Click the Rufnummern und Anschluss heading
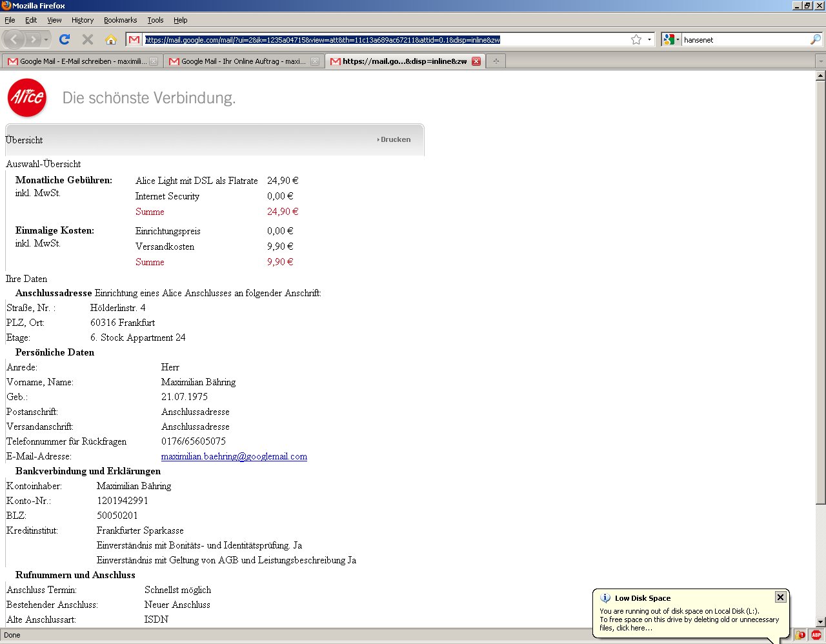826x644 pixels. pos(76,575)
